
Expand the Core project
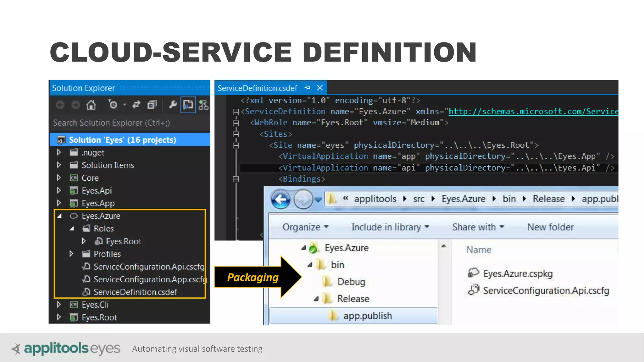59,178
